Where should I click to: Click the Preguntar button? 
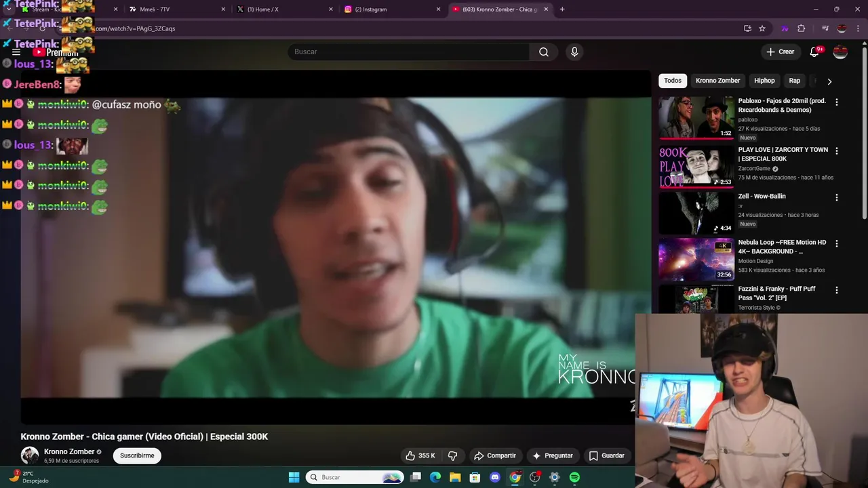coord(553,455)
